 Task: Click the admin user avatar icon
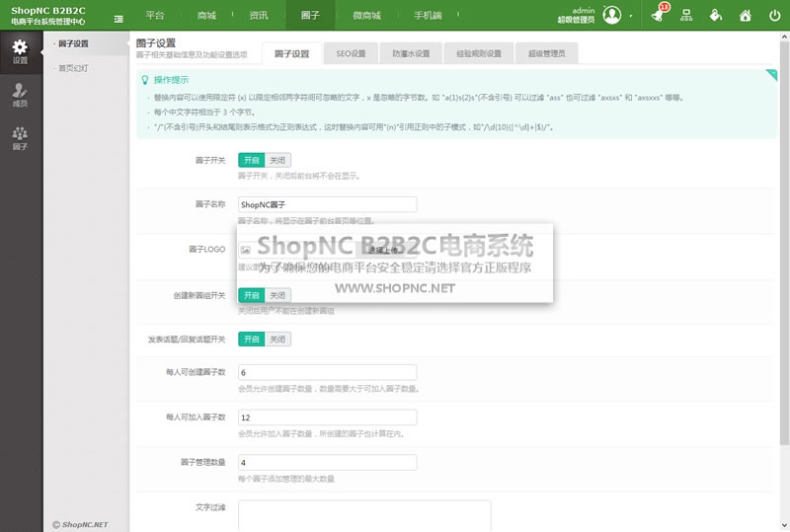pyautogui.click(x=612, y=15)
